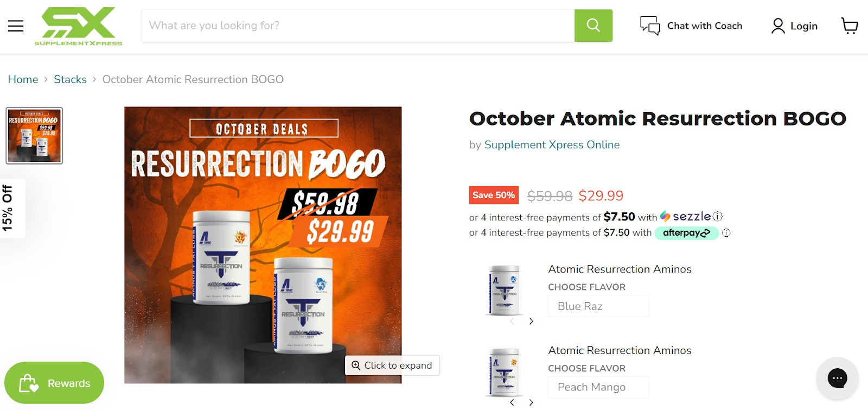
Task: Open the Peach Mango flavor dropdown
Action: pyautogui.click(x=598, y=387)
